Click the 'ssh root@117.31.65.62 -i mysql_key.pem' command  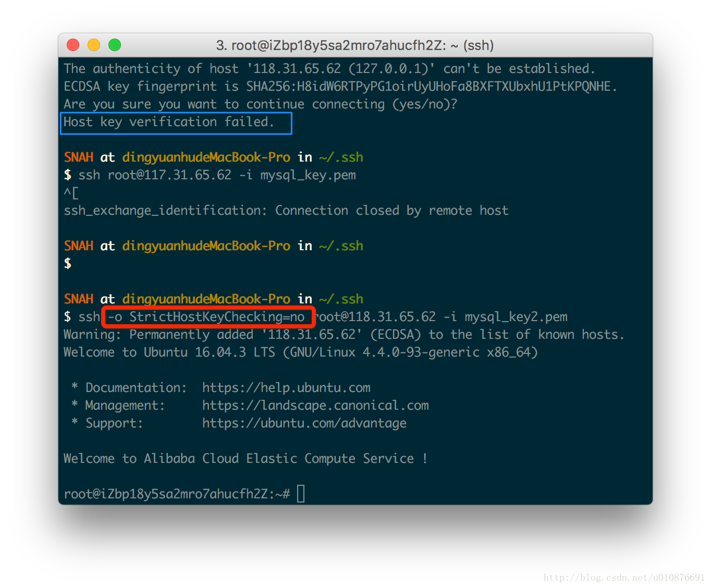[x=217, y=175]
